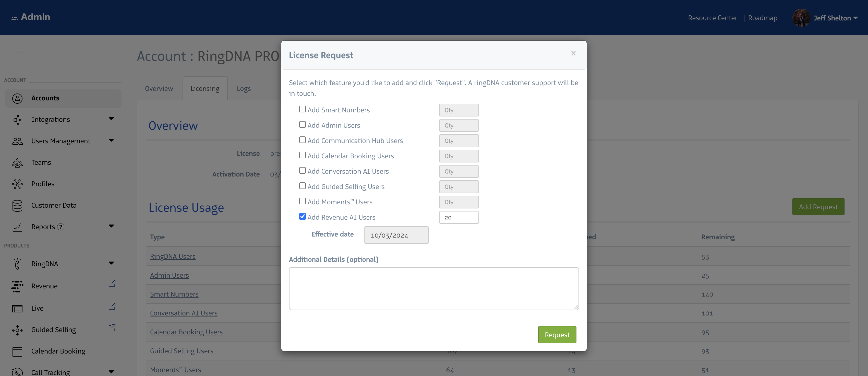The height and width of the screenshot is (376, 868).
Task: Enable the Add Smart Numbers checkbox
Action: [x=302, y=109]
